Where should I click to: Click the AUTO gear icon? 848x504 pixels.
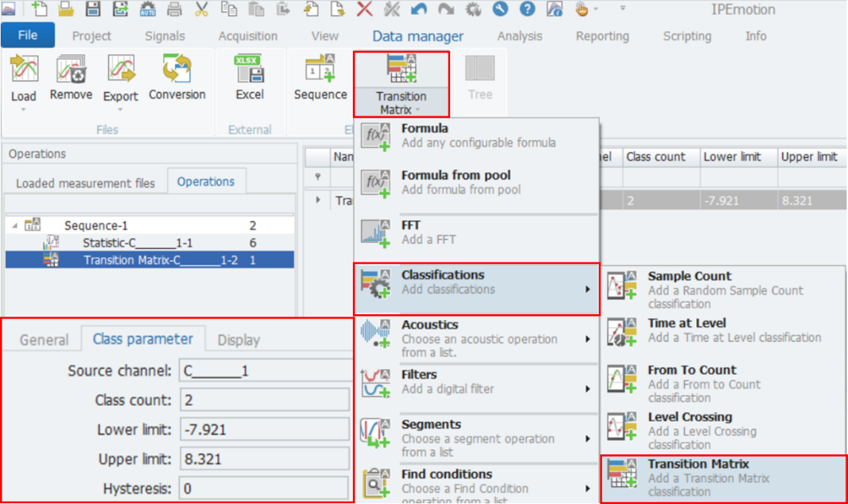point(147,9)
